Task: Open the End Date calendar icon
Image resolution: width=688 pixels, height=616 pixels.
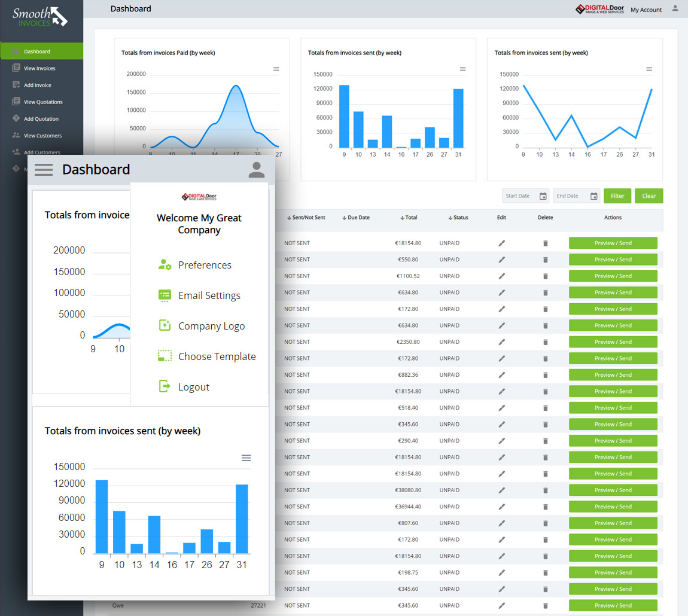Action: (x=594, y=196)
